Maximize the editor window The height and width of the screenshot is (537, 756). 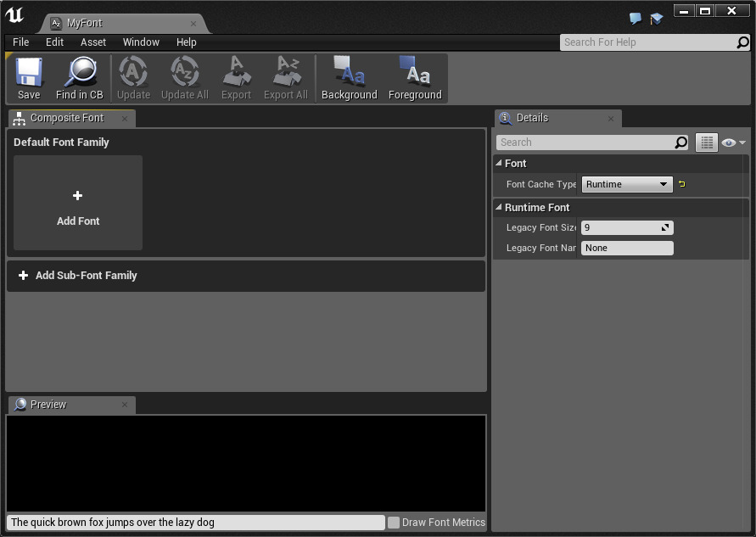(705, 11)
